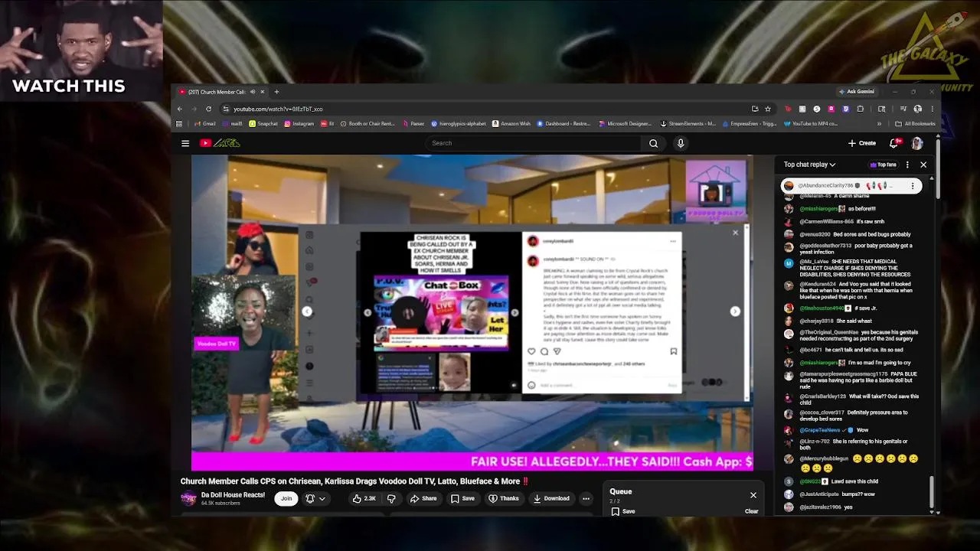980x551 pixels.
Task: Click the browser address bar URL
Action: (278, 109)
